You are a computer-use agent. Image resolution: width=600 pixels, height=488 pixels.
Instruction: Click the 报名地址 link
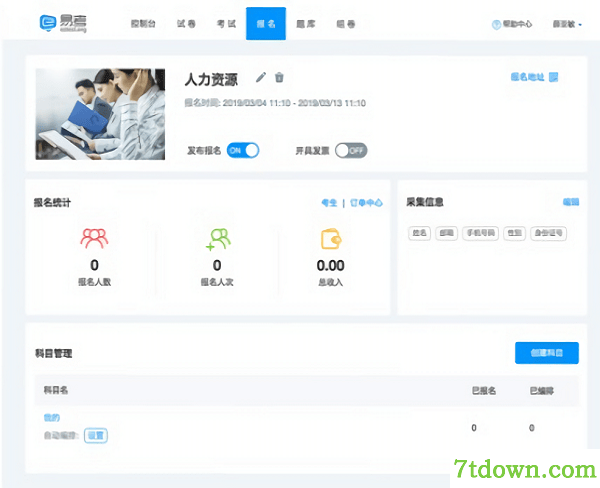click(x=527, y=77)
